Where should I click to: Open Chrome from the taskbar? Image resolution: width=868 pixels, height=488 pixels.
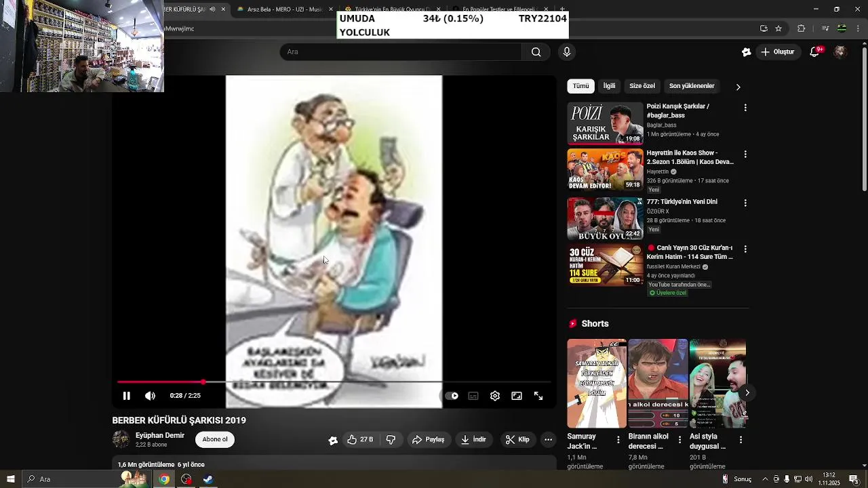tap(163, 479)
